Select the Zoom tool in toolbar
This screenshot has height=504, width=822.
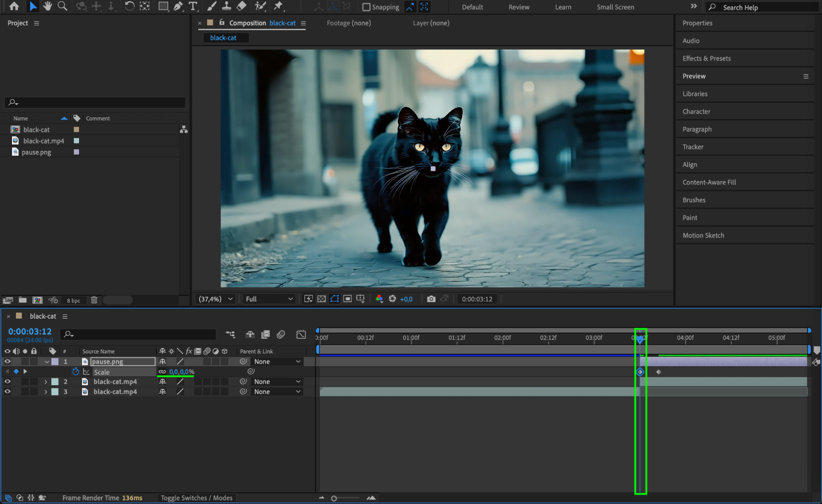click(x=63, y=6)
